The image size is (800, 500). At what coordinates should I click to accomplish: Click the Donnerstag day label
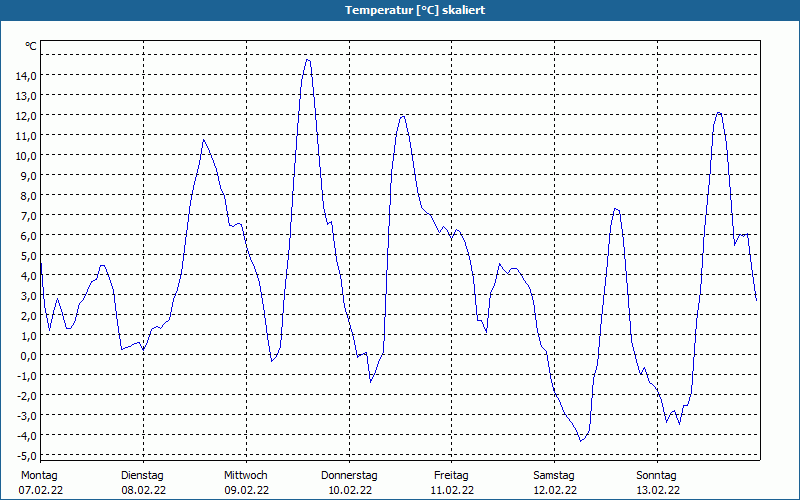pos(349,476)
